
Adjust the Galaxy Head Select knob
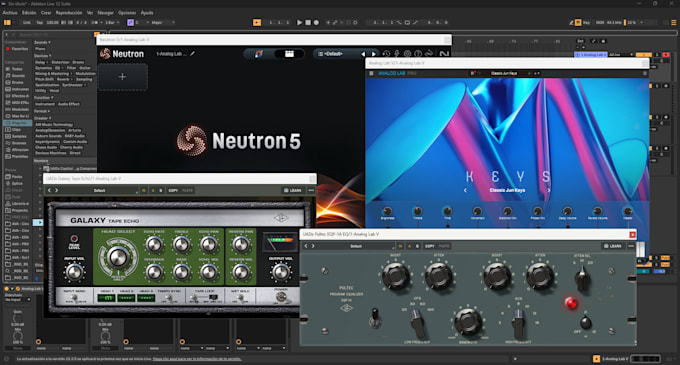[x=118, y=257]
